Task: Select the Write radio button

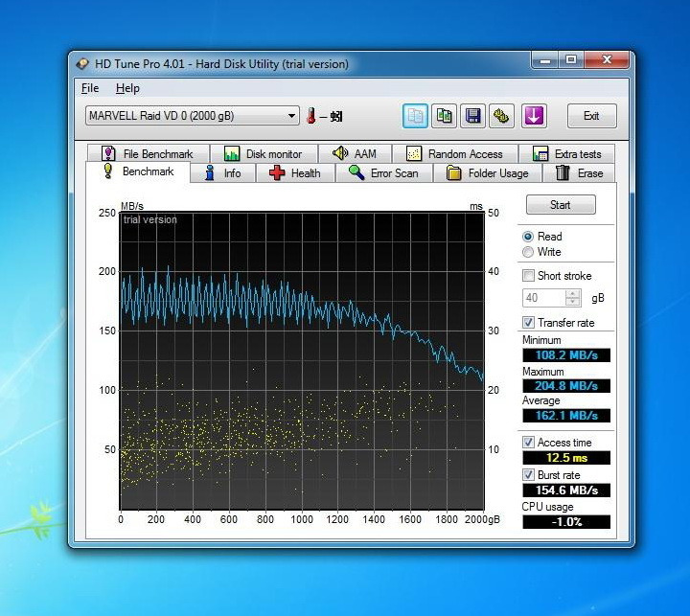Action: (528, 252)
